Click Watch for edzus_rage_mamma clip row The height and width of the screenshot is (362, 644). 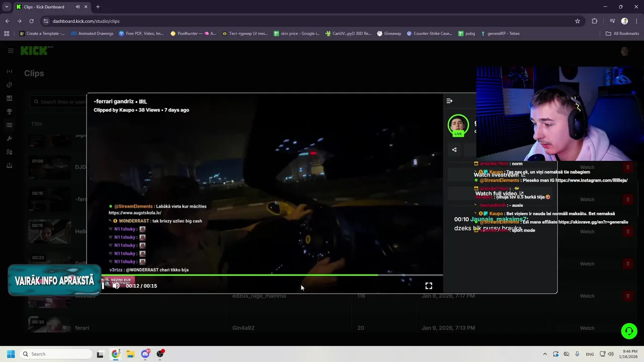587,296
